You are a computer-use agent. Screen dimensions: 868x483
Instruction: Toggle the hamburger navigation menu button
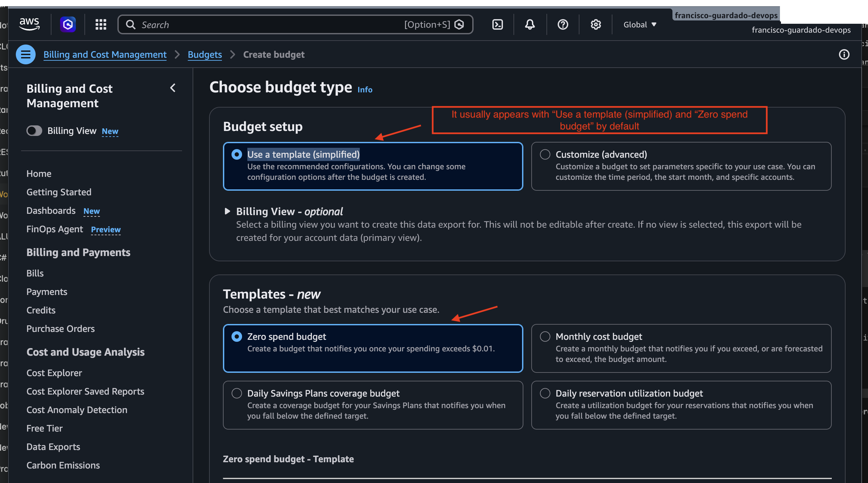(x=26, y=55)
